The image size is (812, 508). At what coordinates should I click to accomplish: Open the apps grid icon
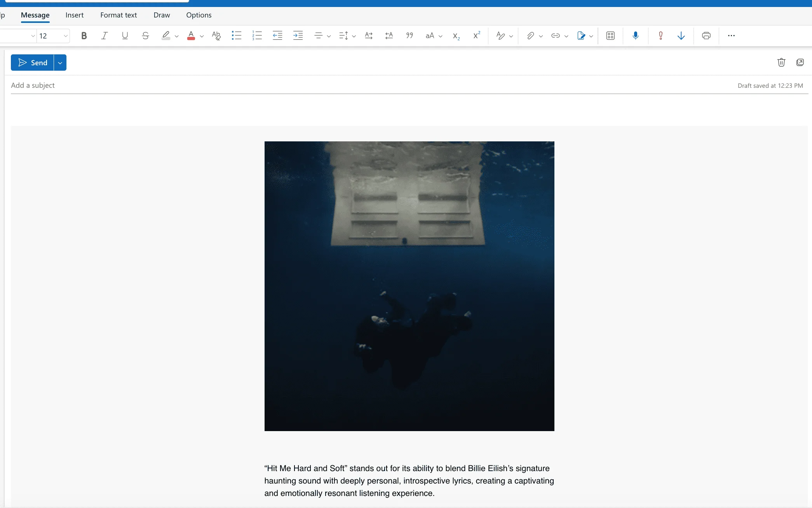tap(610, 36)
